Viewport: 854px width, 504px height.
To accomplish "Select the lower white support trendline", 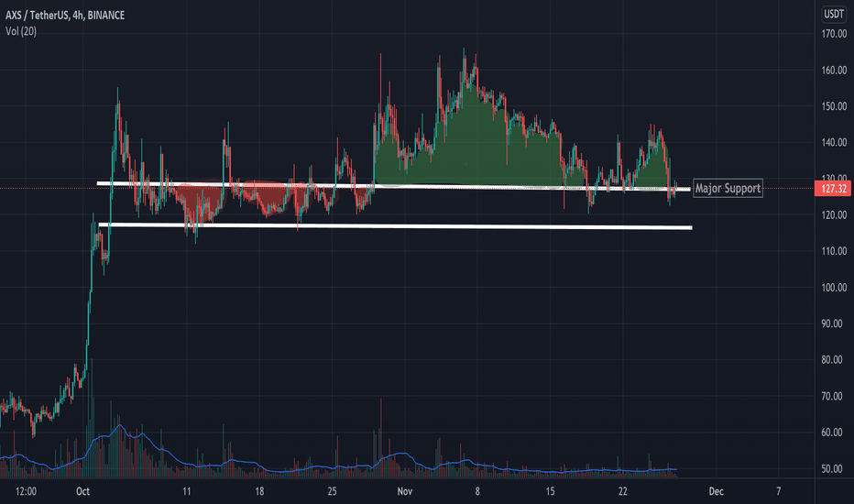I will 396,226.
